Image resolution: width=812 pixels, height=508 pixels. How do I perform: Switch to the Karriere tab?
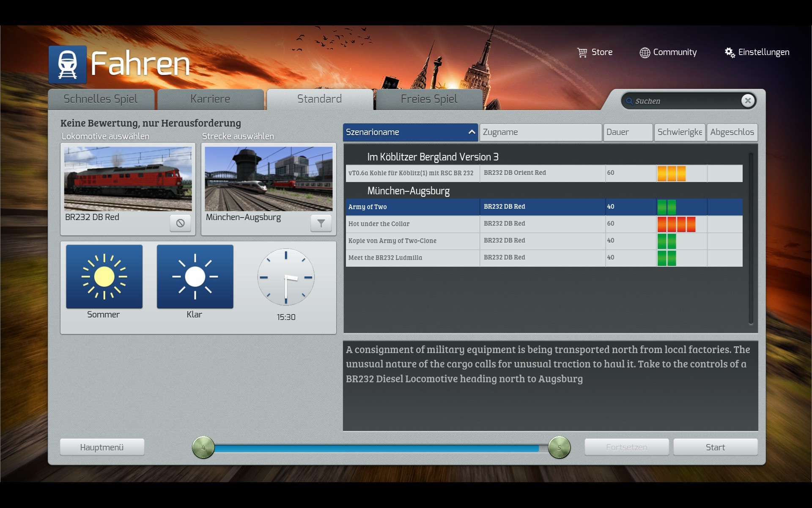(210, 99)
